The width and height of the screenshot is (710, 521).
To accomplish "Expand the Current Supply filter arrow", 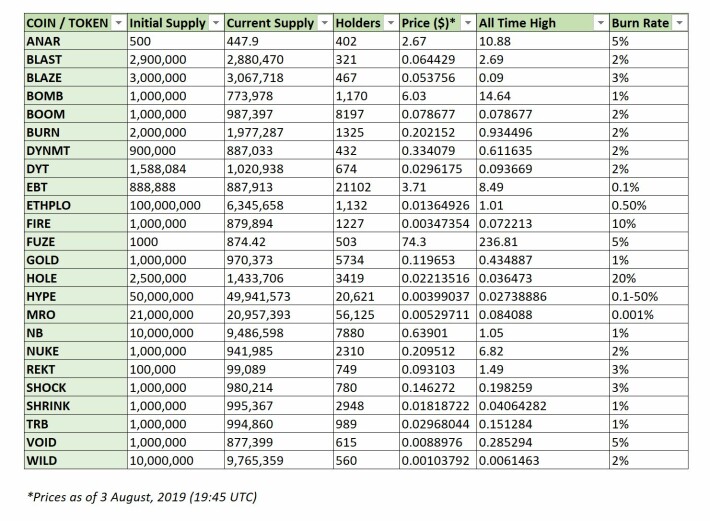I will pos(324,23).
